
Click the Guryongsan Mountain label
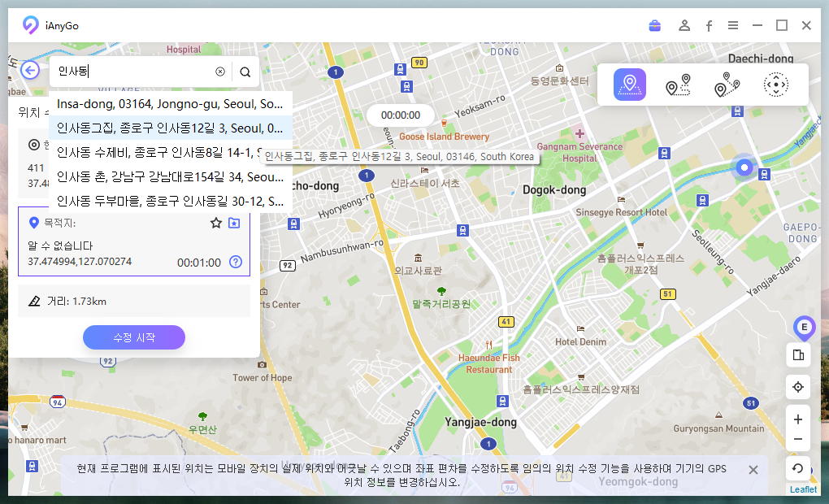point(718,428)
